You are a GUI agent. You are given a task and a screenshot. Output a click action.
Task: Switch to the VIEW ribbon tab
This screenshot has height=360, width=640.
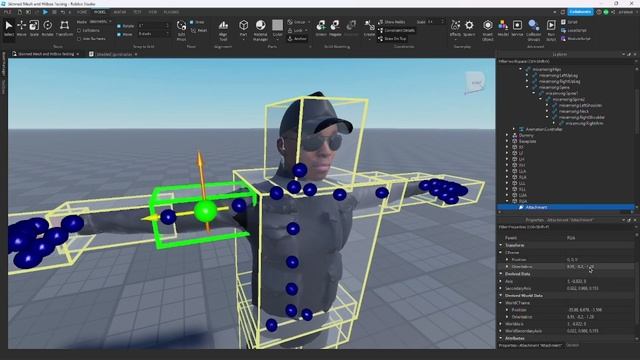pos(153,12)
